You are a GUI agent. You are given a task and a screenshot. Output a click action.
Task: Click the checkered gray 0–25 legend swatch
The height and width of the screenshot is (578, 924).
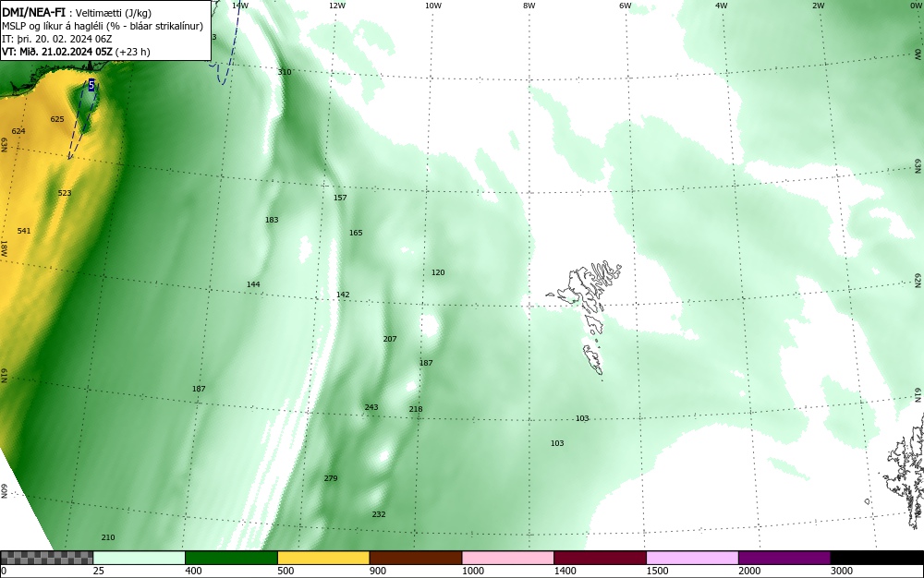(46, 558)
